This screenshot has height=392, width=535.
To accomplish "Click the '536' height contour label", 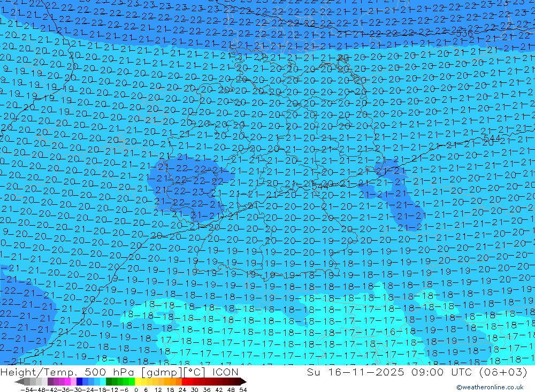I will click(x=464, y=34).
